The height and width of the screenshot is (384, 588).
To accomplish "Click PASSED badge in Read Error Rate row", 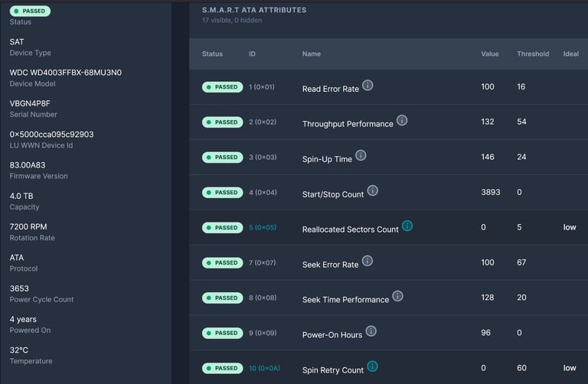I will click(222, 87).
